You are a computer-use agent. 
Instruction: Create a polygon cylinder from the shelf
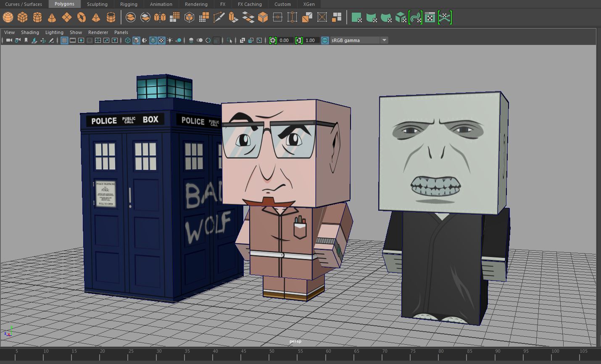(37, 17)
